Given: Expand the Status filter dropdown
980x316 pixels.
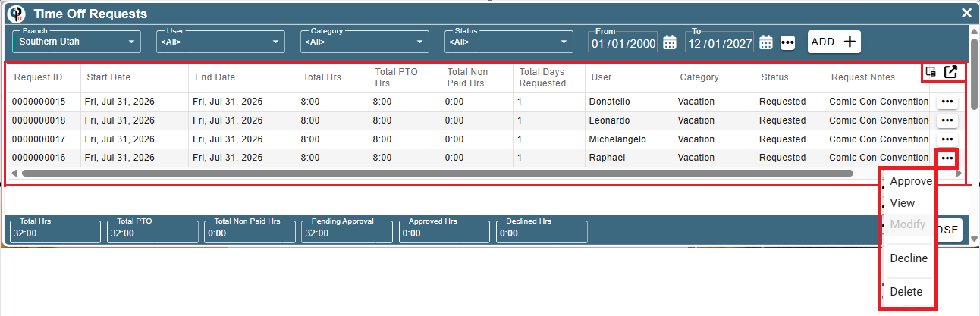Looking at the screenshot, I should click(x=509, y=42).
